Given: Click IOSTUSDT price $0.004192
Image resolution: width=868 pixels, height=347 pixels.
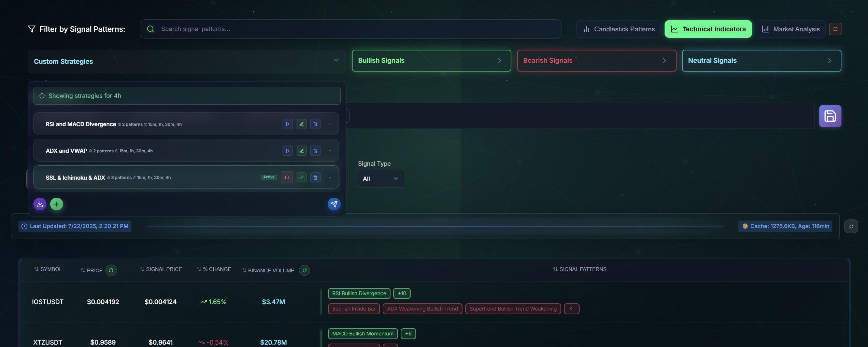Looking at the screenshot, I should (103, 302).
